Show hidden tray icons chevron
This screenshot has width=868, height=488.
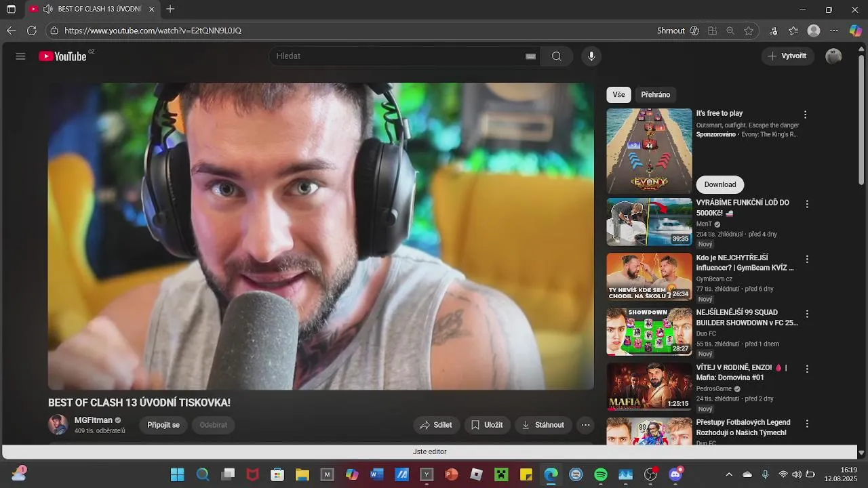click(x=729, y=474)
